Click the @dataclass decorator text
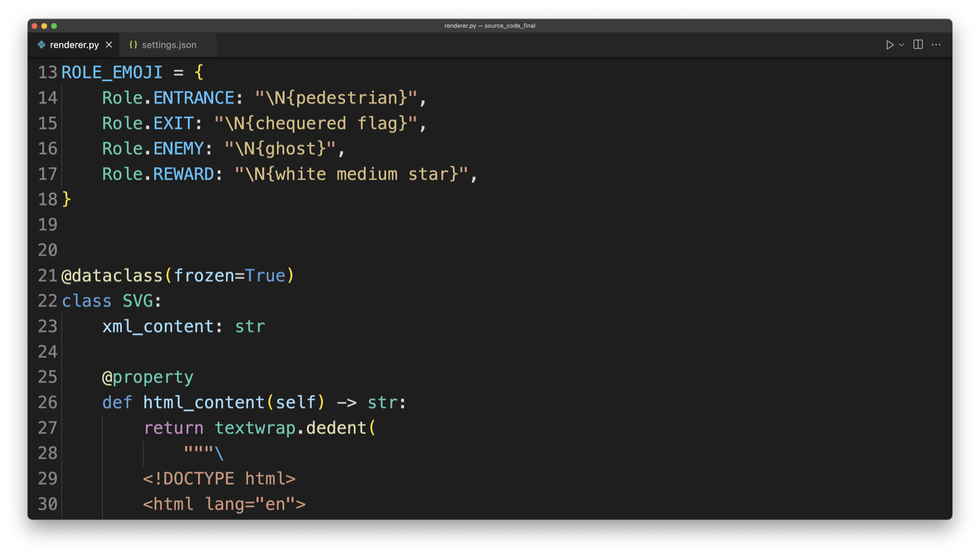The width and height of the screenshot is (980, 556). (112, 276)
